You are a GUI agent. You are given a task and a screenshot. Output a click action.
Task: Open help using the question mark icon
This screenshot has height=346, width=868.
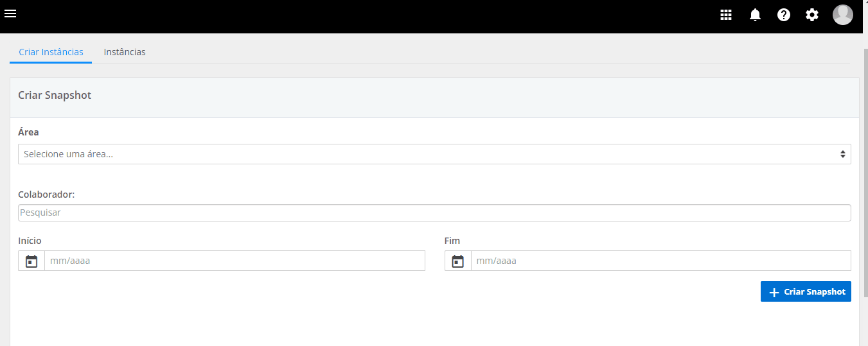pyautogui.click(x=784, y=15)
